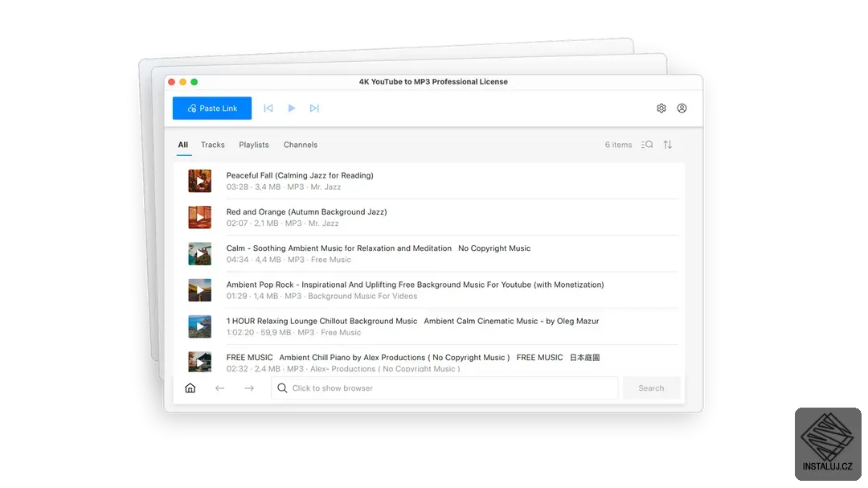Image resolution: width=868 pixels, height=488 pixels.
Task: Select 'Red and Orange (Autumn Background Jazz)' title
Action: pyautogui.click(x=307, y=211)
